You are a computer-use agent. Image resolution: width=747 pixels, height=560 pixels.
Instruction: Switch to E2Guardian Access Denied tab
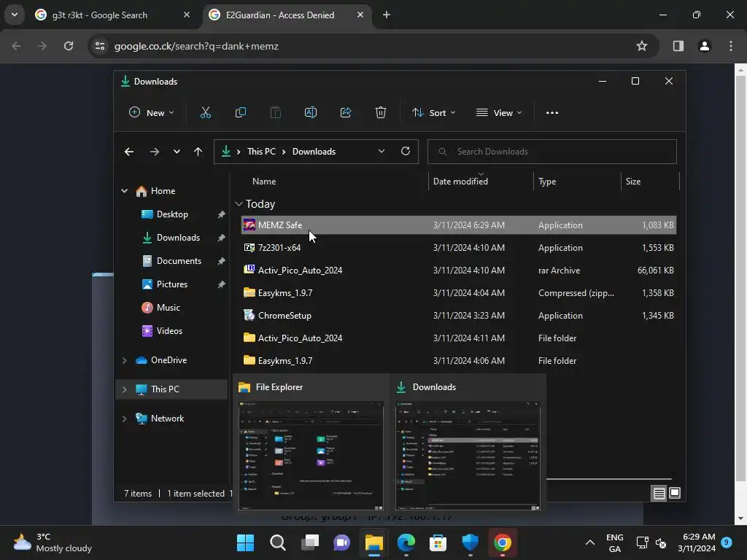pos(287,15)
